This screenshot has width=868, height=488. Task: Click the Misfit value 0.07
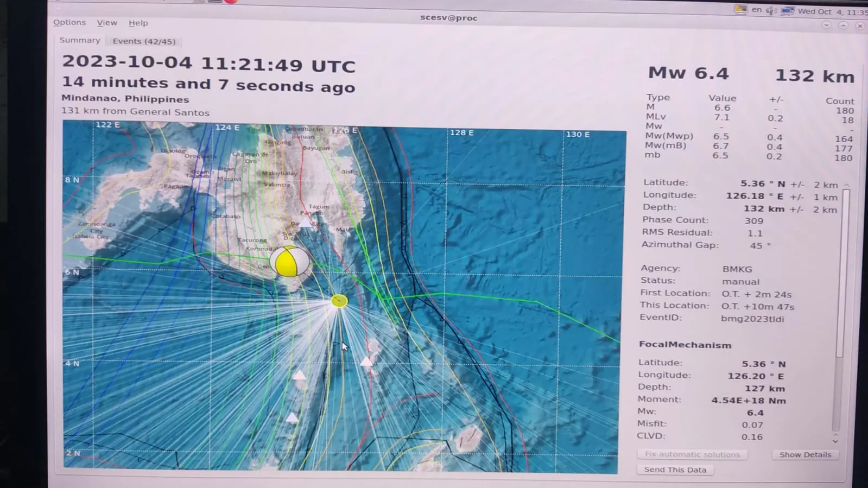point(752,425)
